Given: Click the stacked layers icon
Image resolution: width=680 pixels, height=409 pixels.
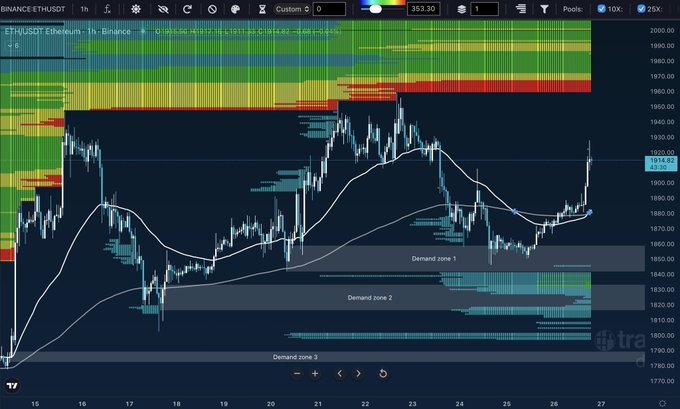Looking at the screenshot, I should click(461, 9).
